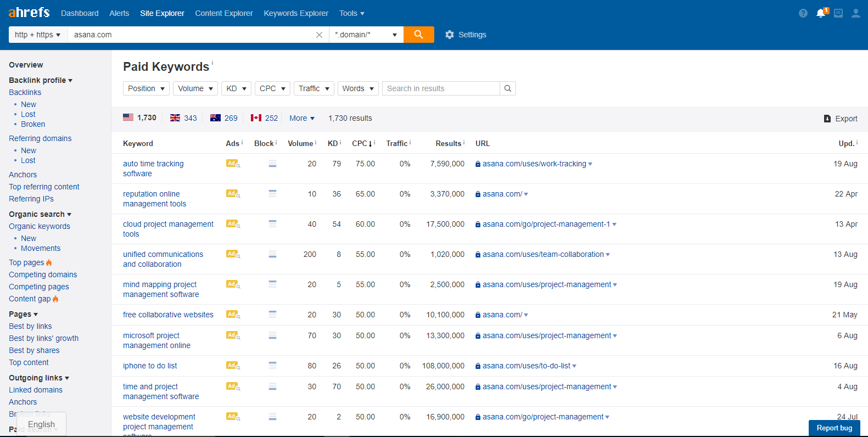Screen dimensions: 868x437
Task: Open Block SERP icon for auto time tracking
Action: (272, 164)
